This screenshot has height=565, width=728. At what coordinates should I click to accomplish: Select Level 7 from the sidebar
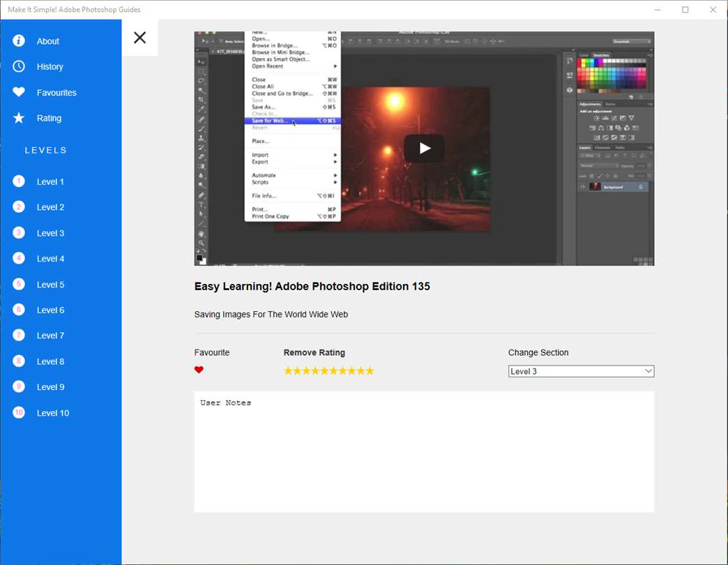(x=50, y=336)
